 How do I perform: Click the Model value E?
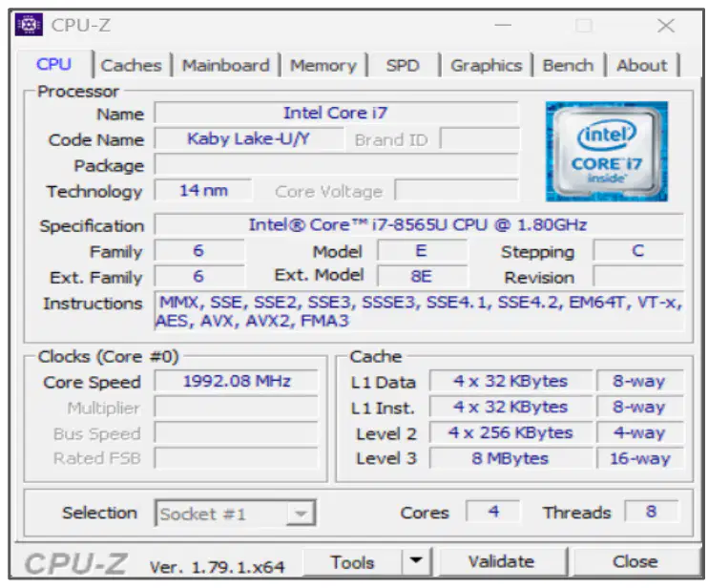[x=422, y=251]
